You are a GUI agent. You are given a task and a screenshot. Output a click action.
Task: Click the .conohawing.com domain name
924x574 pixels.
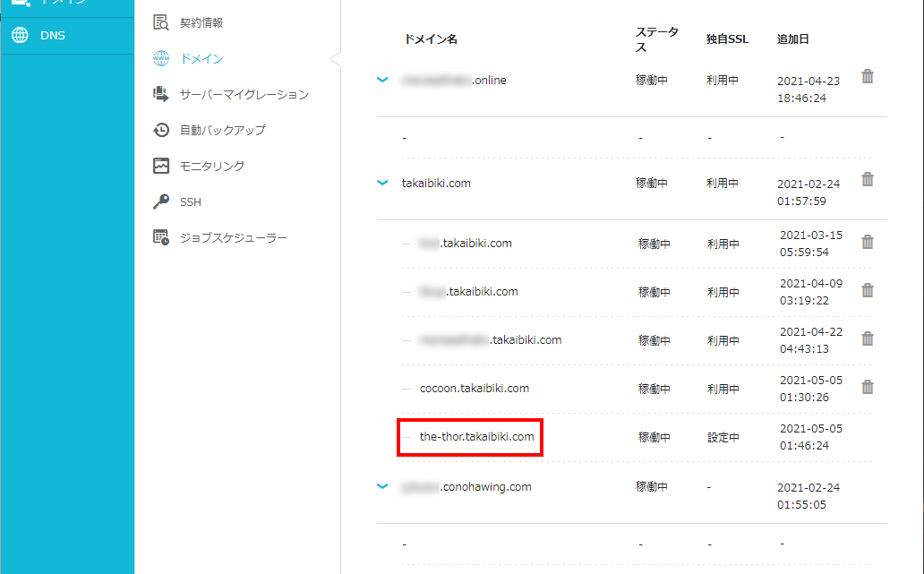pyautogui.click(x=466, y=487)
